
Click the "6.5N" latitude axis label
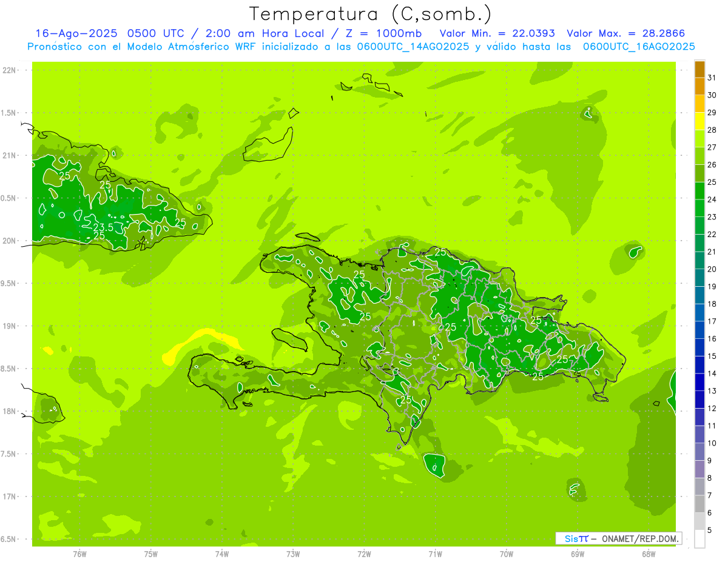click(x=9, y=539)
